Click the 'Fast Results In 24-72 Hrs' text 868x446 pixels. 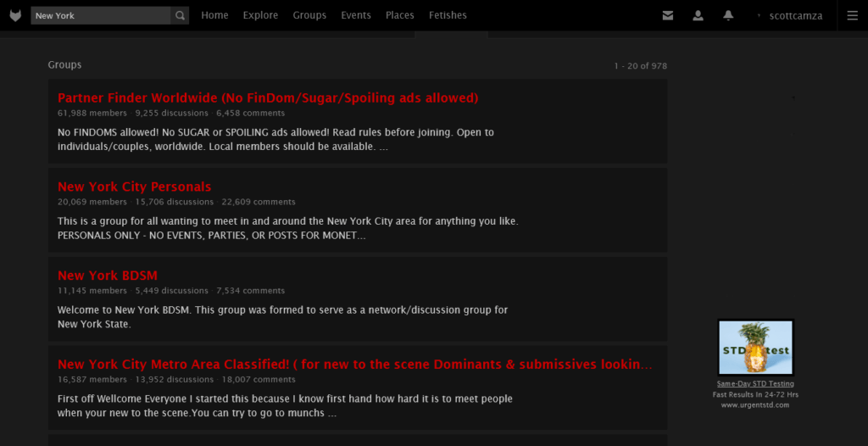point(755,394)
